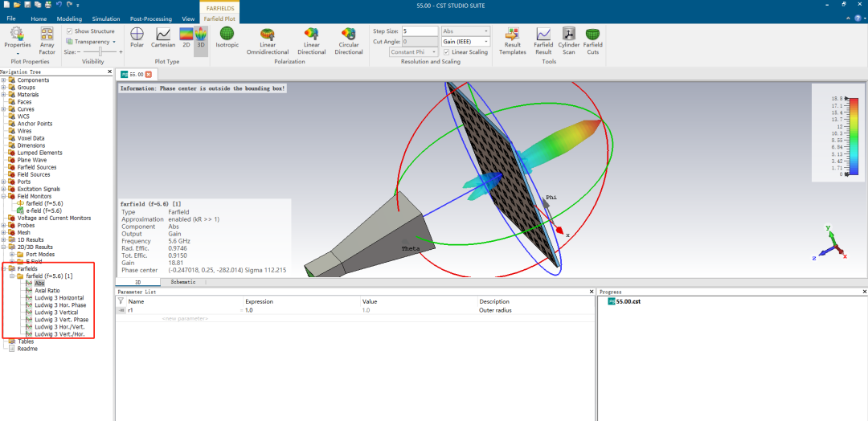868x421 pixels.
Task: Switch to the View ribbon tab
Action: click(x=188, y=18)
